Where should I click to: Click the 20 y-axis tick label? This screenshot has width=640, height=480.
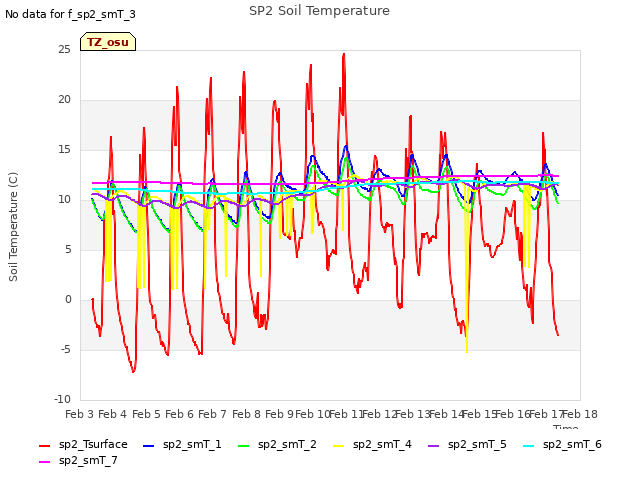(x=64, y=100)
